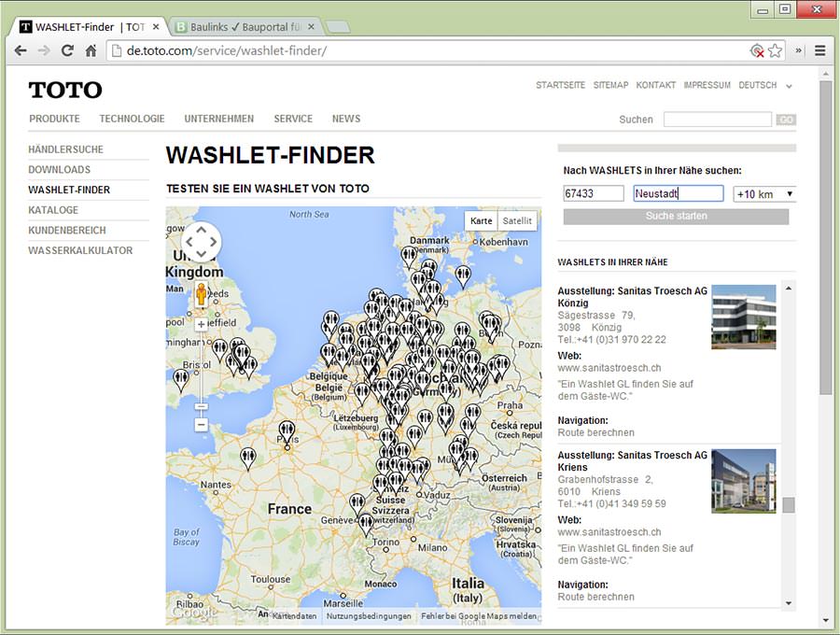Image resolution: width=840 pixels, height=635 pixels.
Task: Open the PRODUKTE menu
Action: coord(55,119)
